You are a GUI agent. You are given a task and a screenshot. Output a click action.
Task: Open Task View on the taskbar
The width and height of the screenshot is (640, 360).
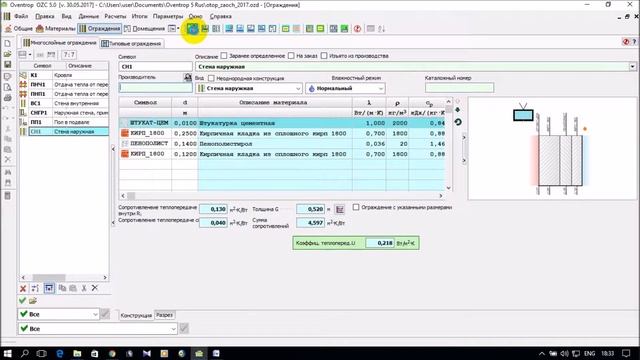[42, 353]
